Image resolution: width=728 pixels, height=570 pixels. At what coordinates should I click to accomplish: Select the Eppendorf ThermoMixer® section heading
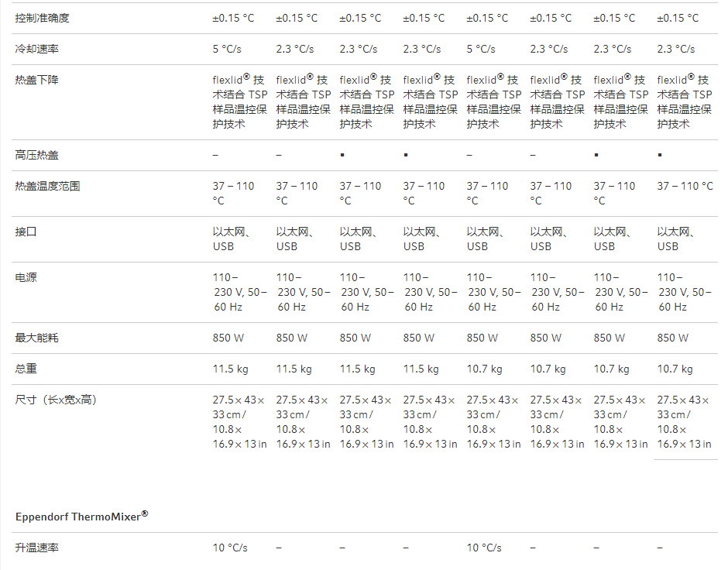click(82, 516)
